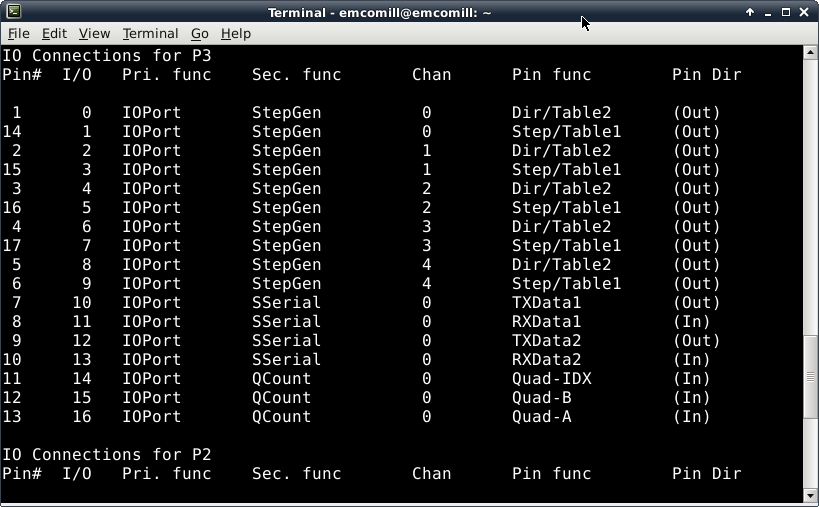Click the scrollbar down arrow

(x=811, y=495)
